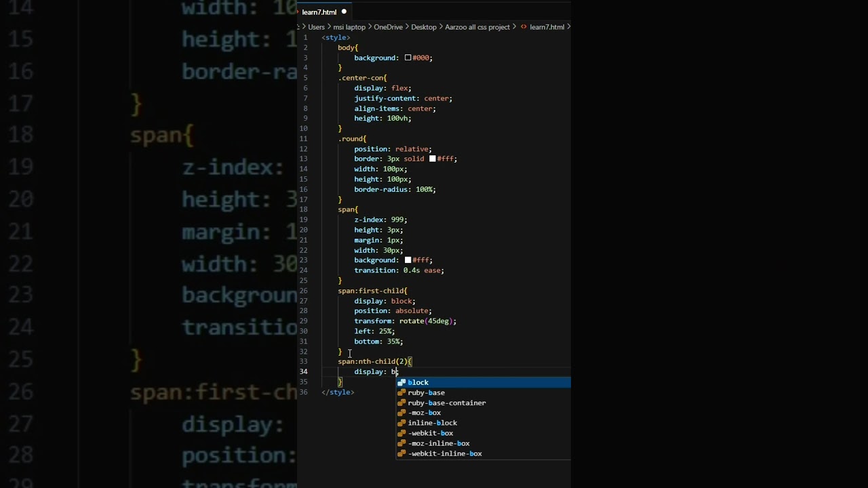Click the 'body{' selector on line 2
The height and width of the screenshot is (488, 868).
tap(348, 47)
